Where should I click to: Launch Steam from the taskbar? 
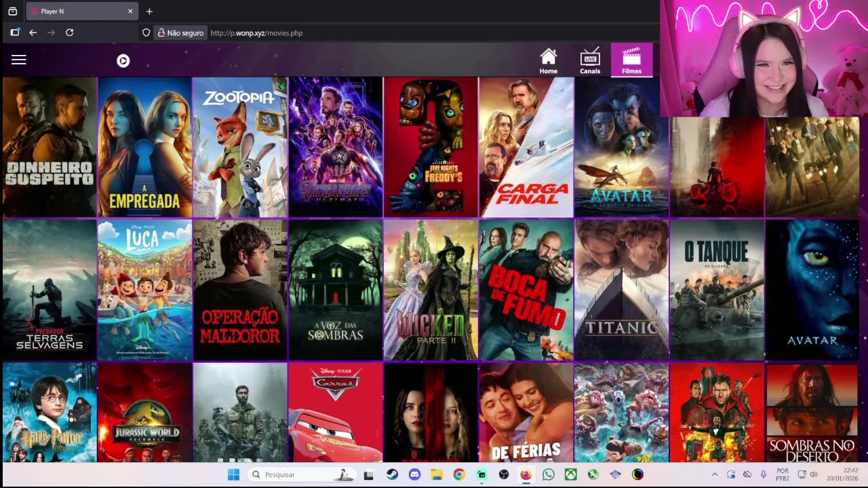pos(392,474)
